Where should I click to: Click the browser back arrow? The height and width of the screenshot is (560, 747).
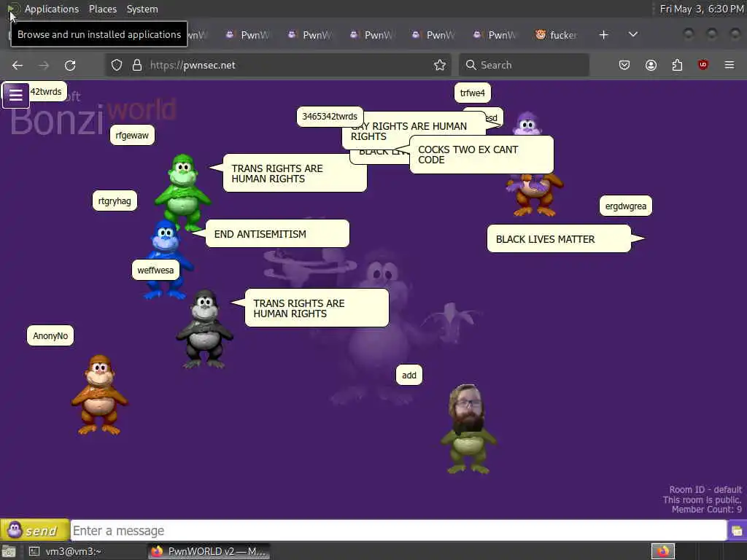18,65
